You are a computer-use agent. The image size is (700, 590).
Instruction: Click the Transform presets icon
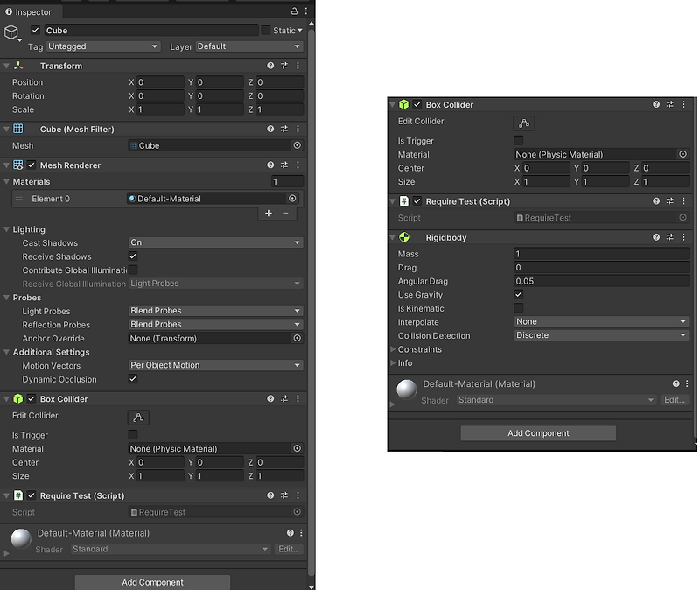click(x=283, y=66)
